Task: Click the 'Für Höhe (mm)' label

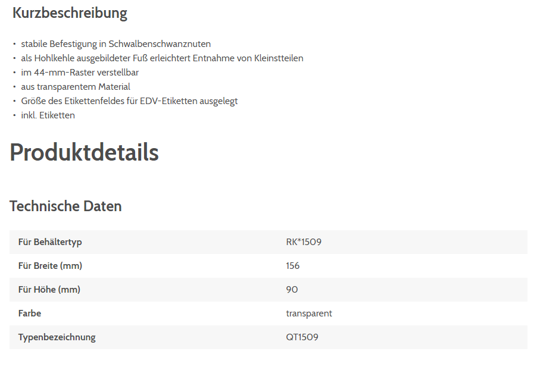Action: [x=49, y=290]
